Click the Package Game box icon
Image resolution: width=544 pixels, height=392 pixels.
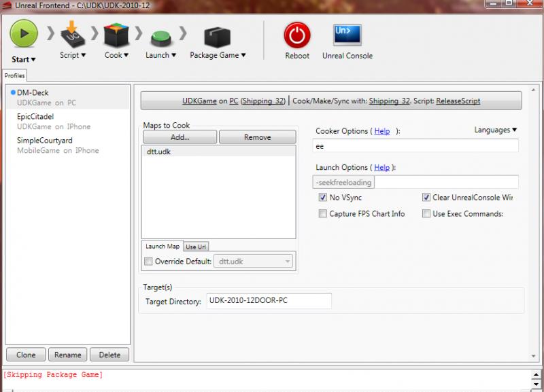click(x=217, y=37)
